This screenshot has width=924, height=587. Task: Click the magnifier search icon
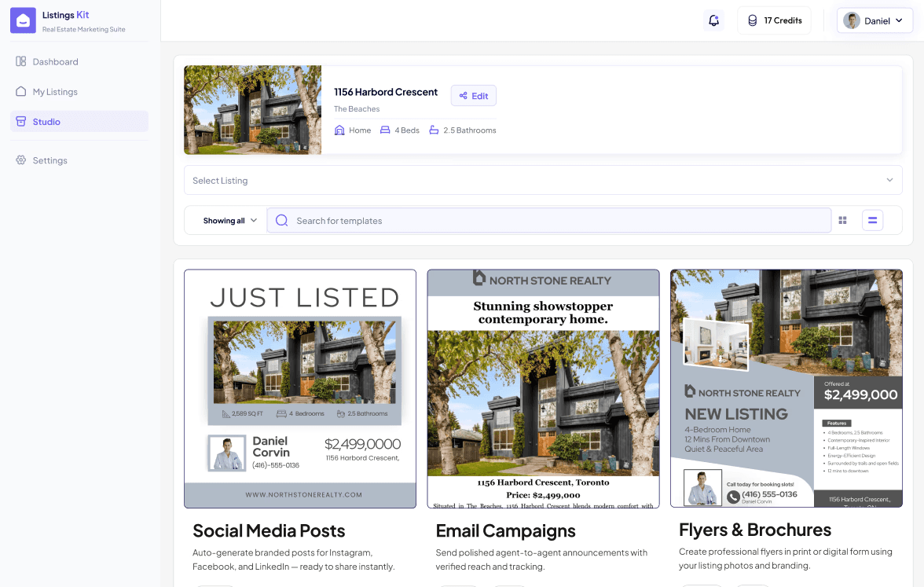tap(281, 220)
